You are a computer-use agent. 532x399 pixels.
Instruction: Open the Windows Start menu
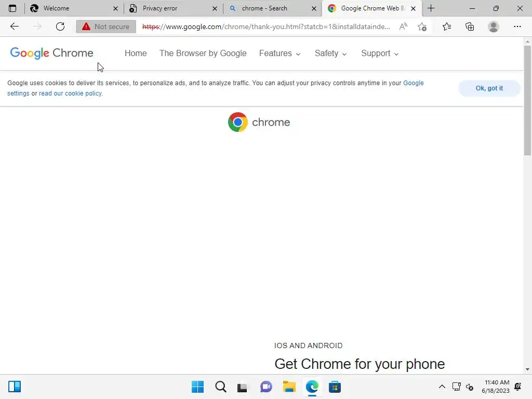pyautogui.click(x=197, y=387)
